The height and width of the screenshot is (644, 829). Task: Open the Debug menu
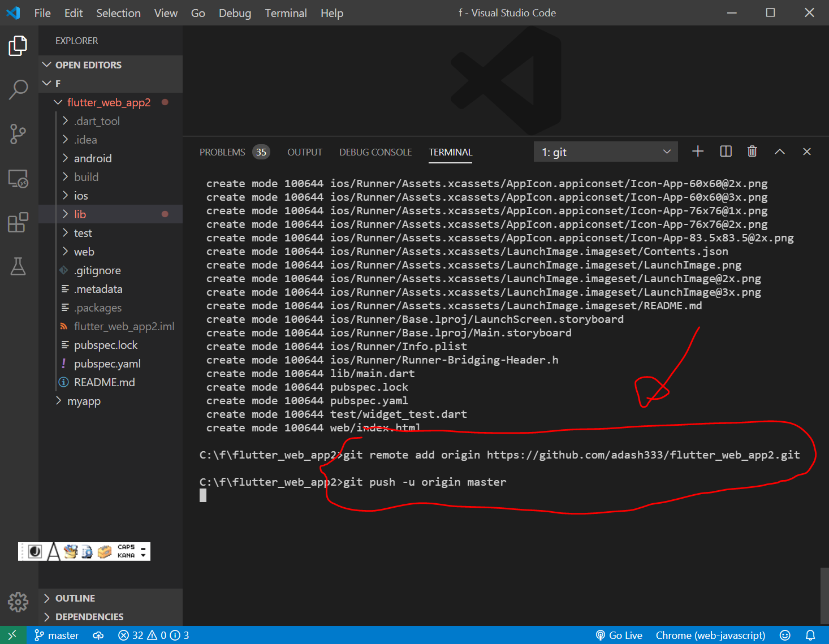coord(235,12)
